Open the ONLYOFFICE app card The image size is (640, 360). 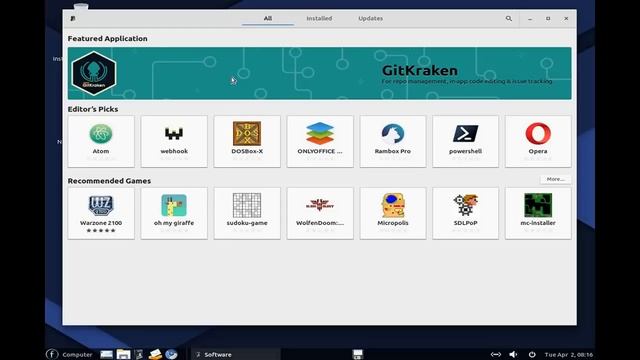click(x=320, y=141)
